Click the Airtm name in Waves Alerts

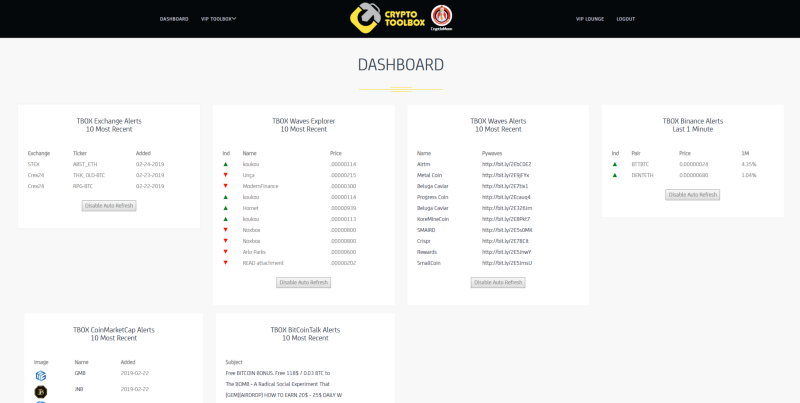coord(423,164)
